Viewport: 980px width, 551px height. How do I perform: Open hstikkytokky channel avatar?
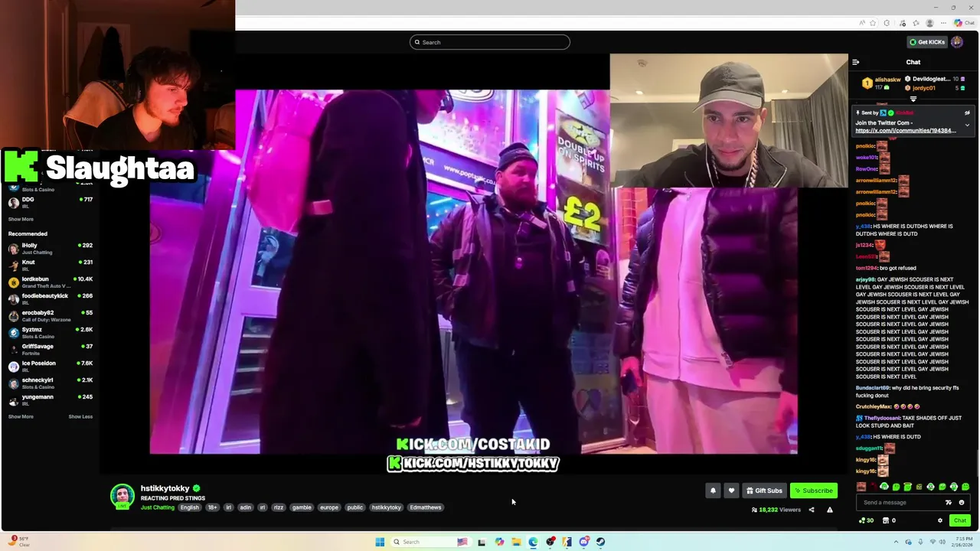(122, 496)
